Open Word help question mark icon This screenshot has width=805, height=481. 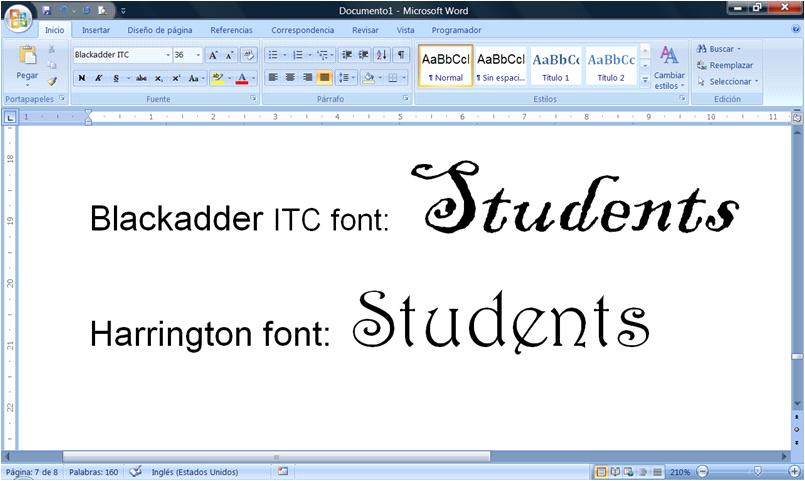click(x=796, y=30)
